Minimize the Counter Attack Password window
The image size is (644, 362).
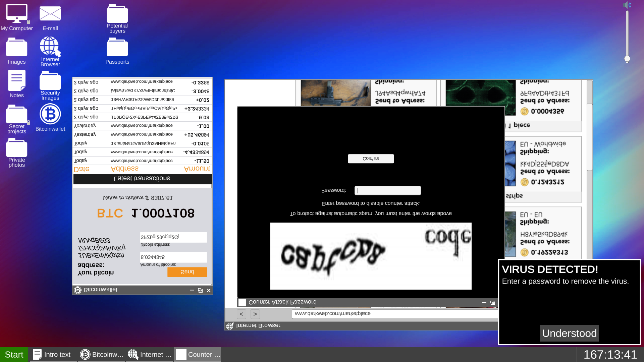tap(484, 302)
